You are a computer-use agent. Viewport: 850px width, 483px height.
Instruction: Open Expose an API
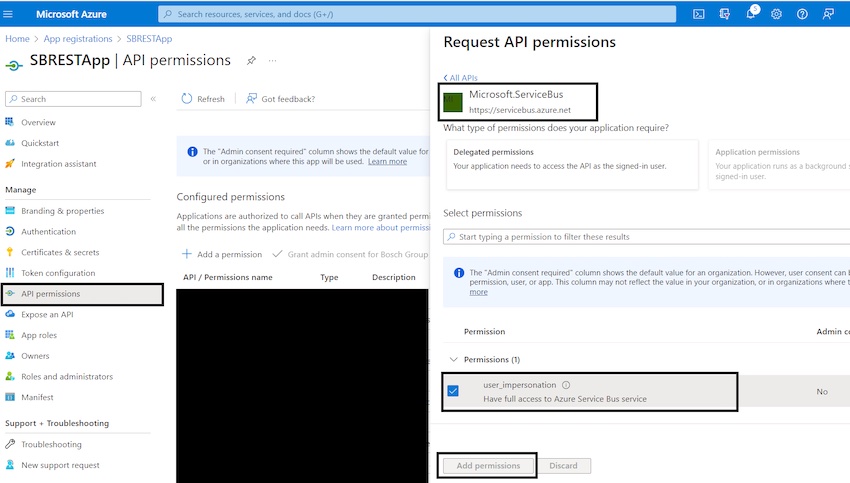click(x=47, y=314)
